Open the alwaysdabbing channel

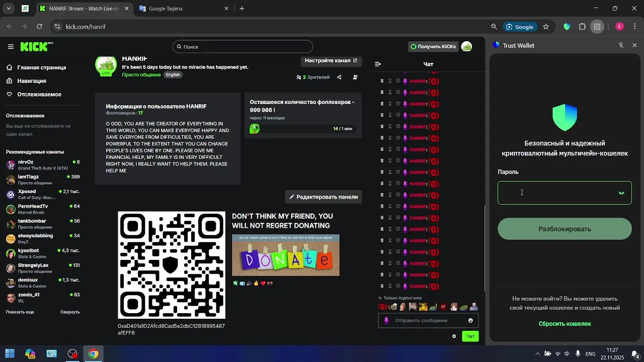(43, 238)
